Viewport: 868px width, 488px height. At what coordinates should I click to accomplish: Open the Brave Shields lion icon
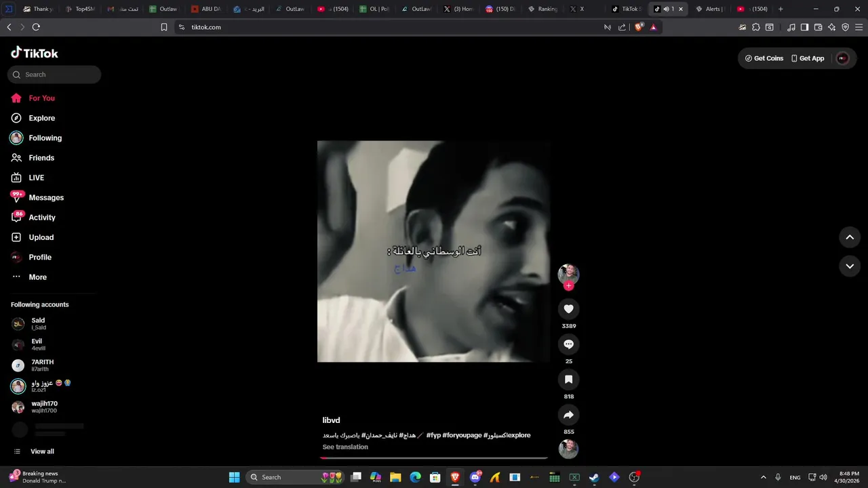639,27
